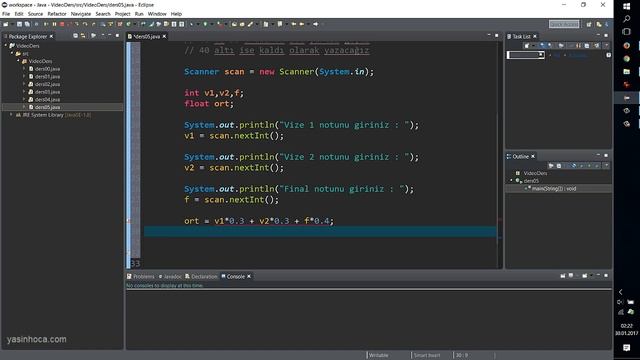640x360 pixels.
Task: Select ders02.java in Package Explorer
Action: point(47,84)
